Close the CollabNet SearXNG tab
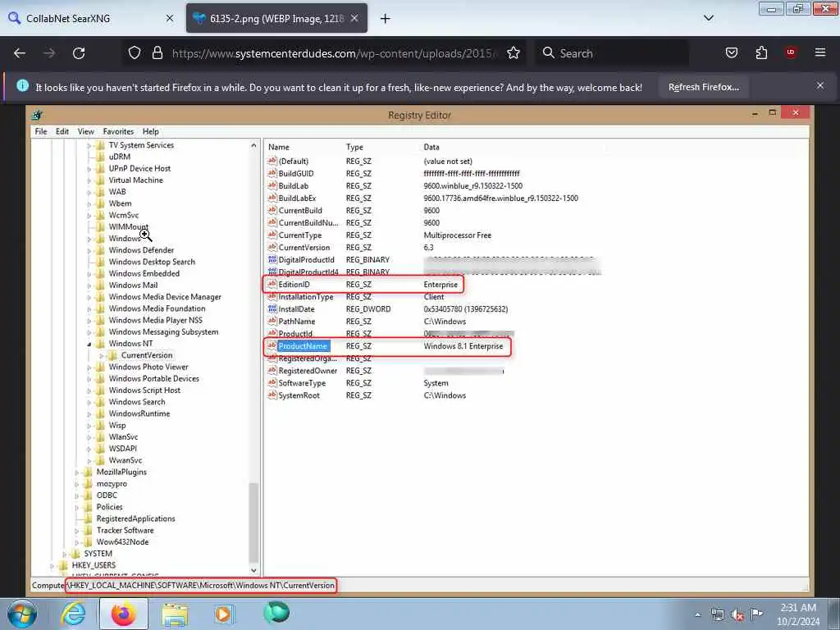This screenshot has width=840, height=630. click(170, 18)
